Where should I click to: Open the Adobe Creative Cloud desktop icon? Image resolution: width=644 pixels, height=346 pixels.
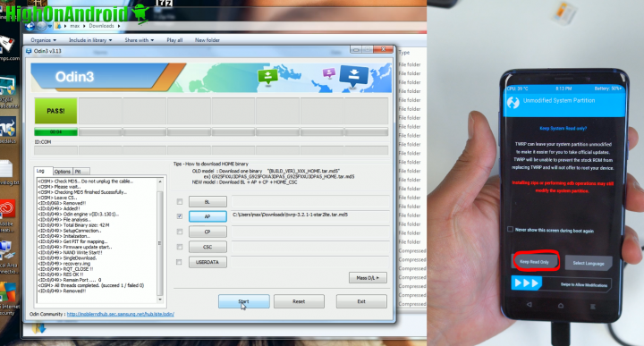coord(7,209)
